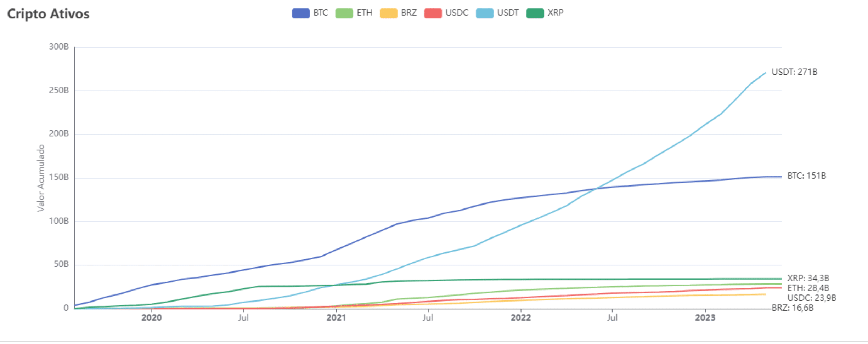Hide the XRP series via legend label
Screen dimensions: 868x344
point(555,13)
